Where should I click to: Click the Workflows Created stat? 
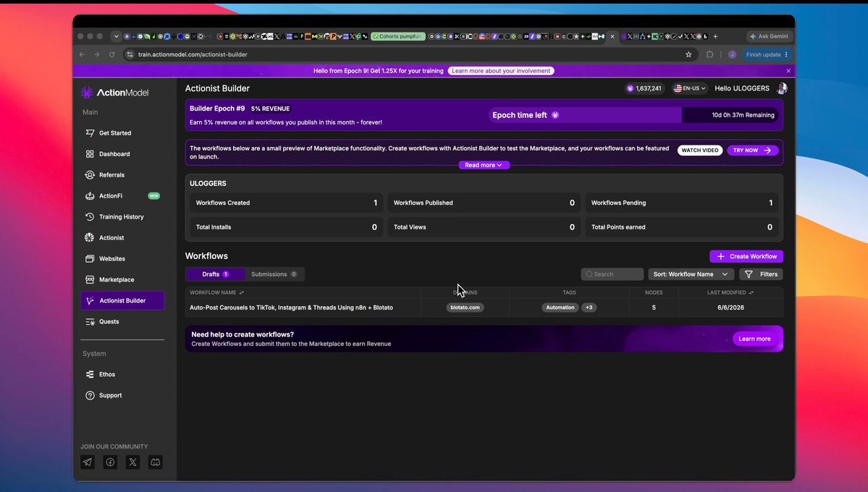(x=286, y=203)
